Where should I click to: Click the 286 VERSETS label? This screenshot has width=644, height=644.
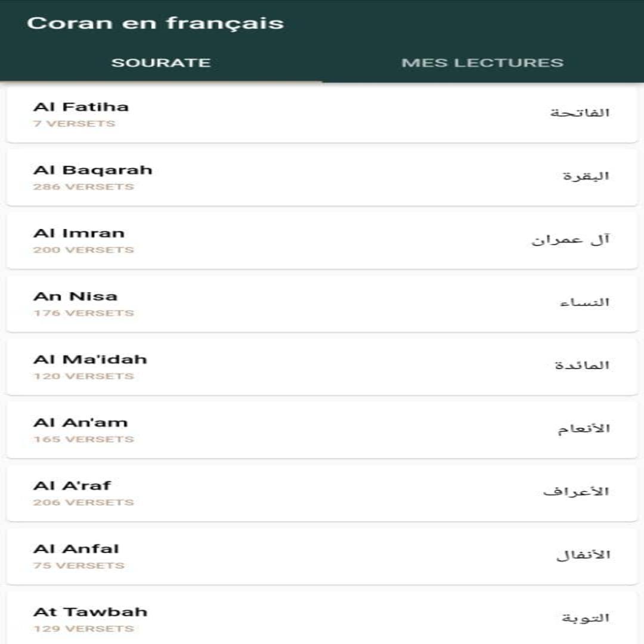point(84,187)
